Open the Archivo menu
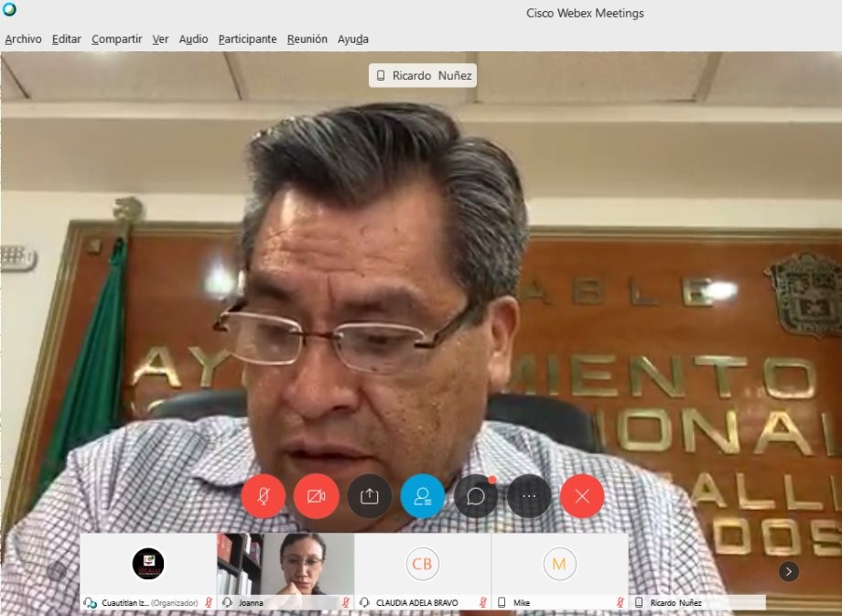This screenshot has width=842, height=616. coord(23,39)
